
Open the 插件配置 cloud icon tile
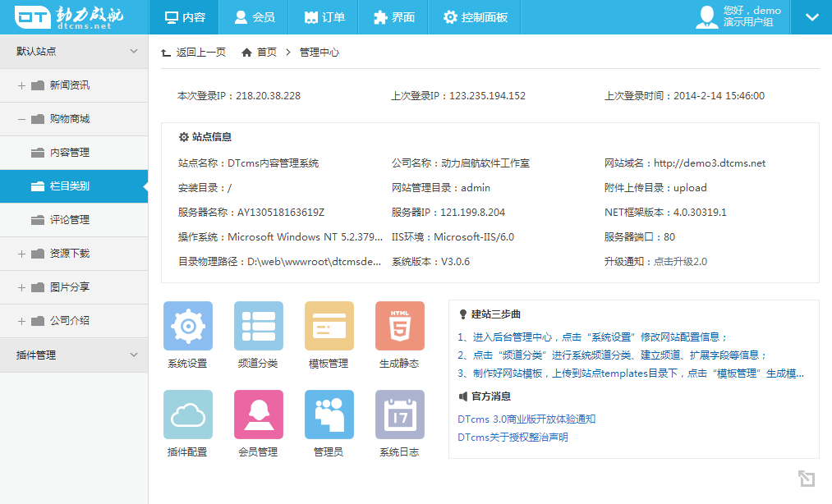[x=188, y=415]
